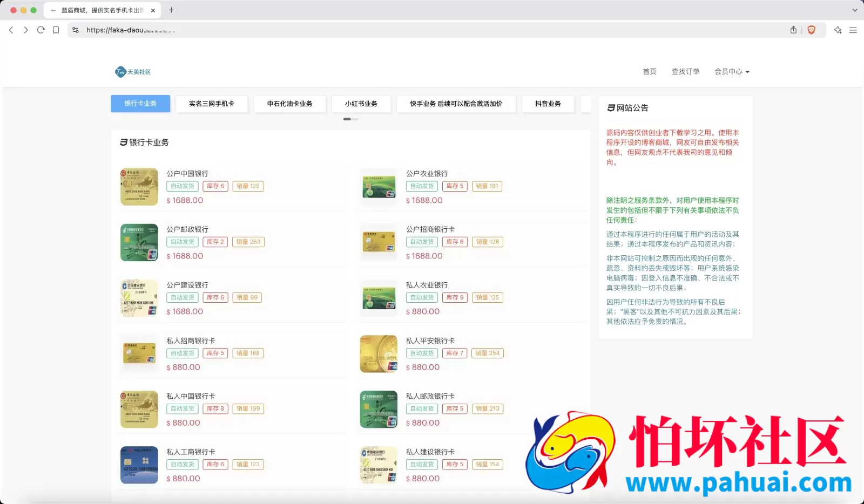Open 私人农业银行 card image

379,298
